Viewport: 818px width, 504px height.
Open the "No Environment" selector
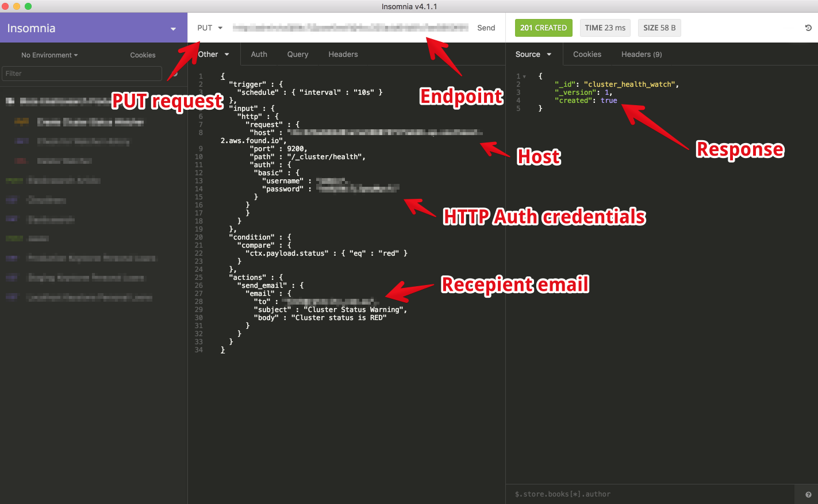[49, 55]
